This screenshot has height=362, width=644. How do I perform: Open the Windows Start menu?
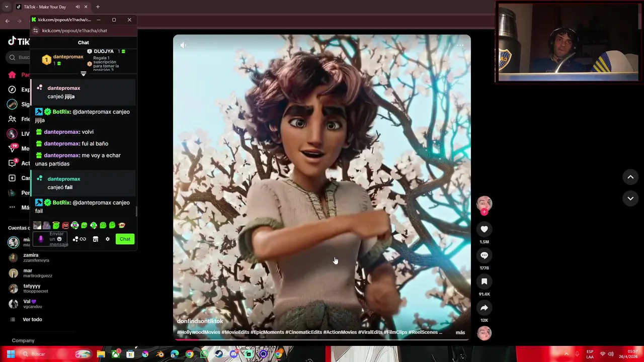point(11,354)
